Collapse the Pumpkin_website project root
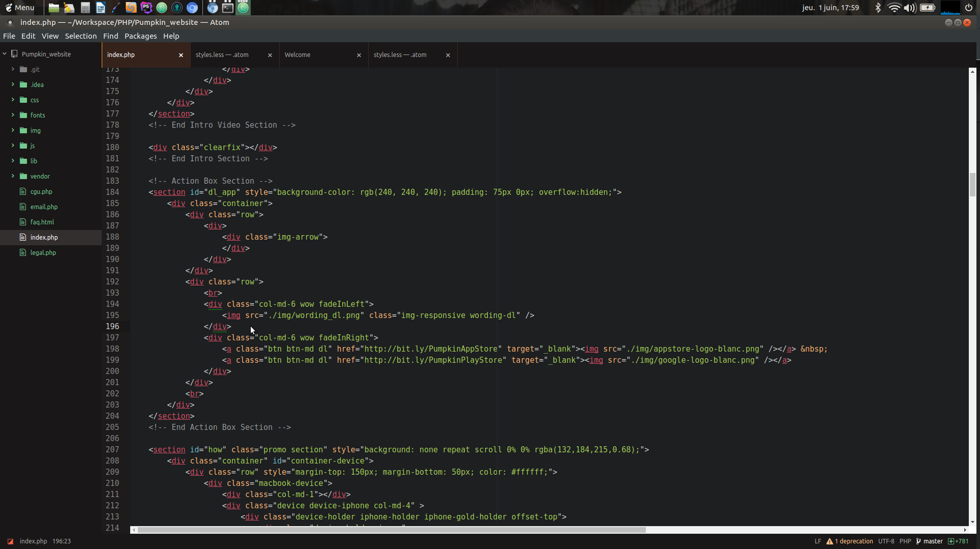Viewport: 980px width, 549px height. [5, 54]
